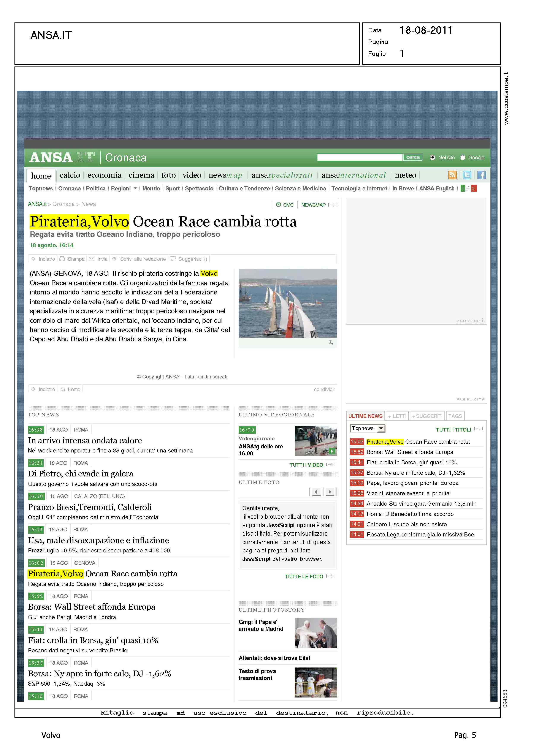Enlarge article photo with magnifier icon
539x756 pixels.
[331, 342]
